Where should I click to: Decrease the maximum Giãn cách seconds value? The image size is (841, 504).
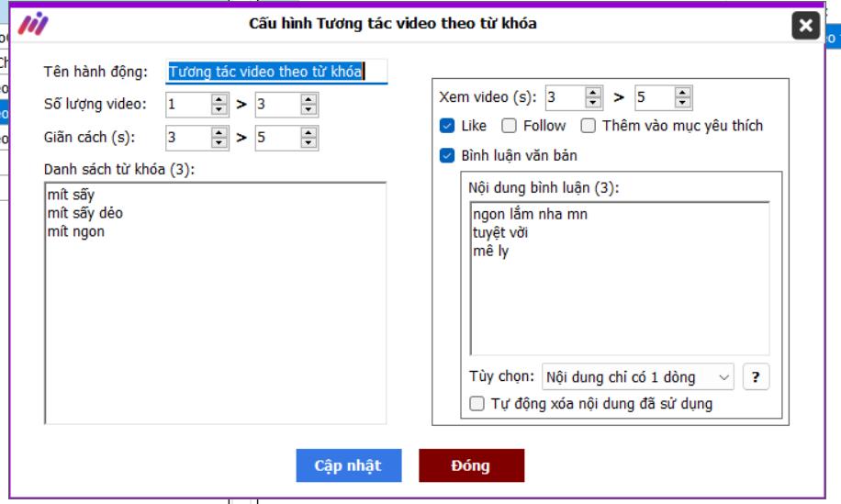309,143
